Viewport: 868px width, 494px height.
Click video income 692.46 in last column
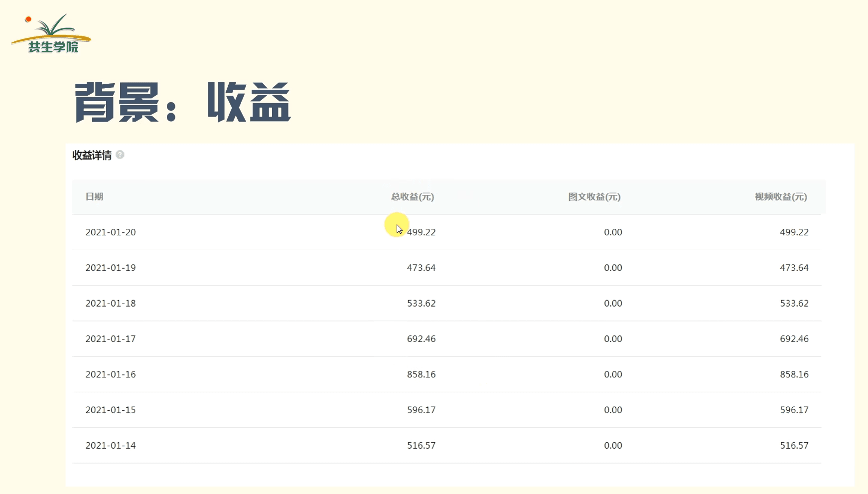point(794,339)
